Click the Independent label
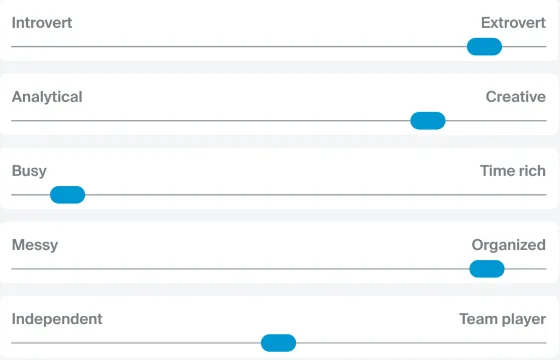 (x=57, y=319)
